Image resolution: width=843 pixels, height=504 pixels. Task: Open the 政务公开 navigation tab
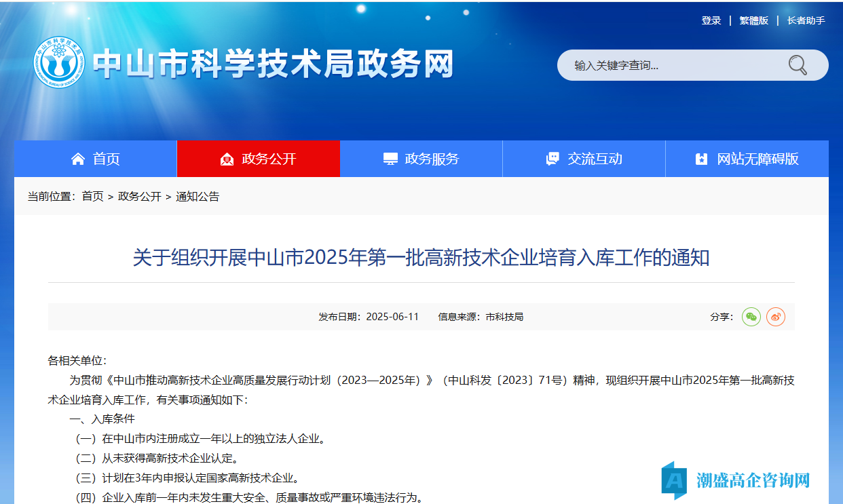click(x=259, y=159)
